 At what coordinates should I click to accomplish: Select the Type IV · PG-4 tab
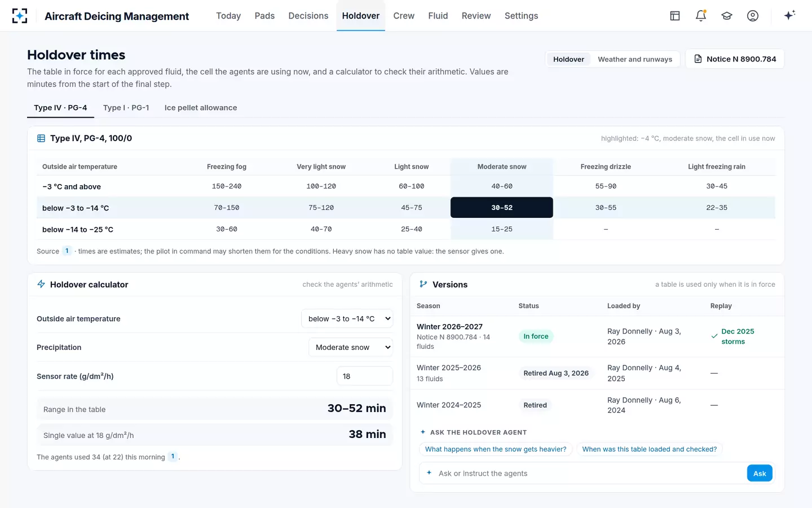60,108
